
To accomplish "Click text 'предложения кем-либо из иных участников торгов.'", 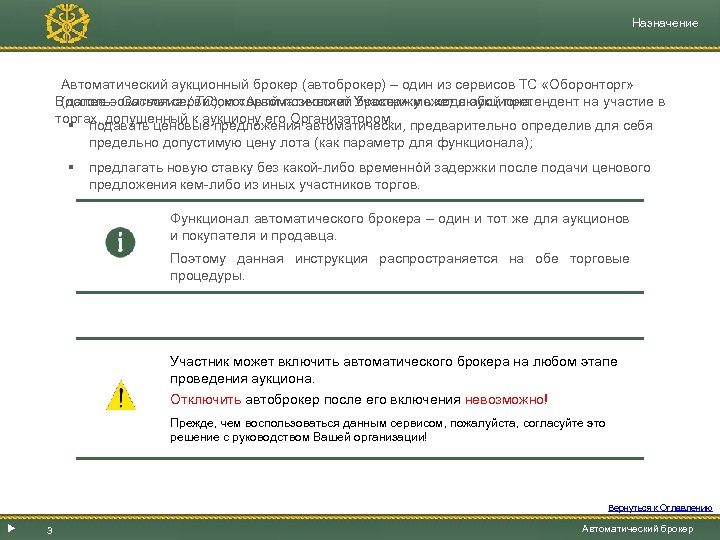I will (254, 185).
